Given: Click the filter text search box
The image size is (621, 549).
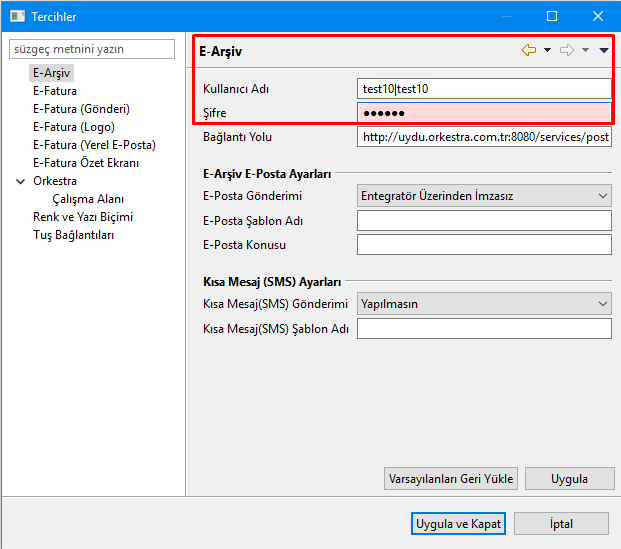Looking at the screenshot, I should [x=95, y=49].
